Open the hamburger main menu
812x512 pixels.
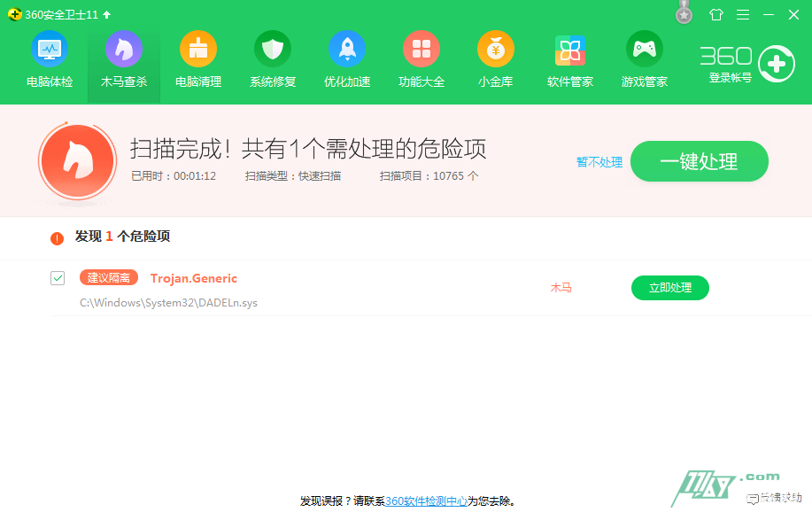(742, 14)
